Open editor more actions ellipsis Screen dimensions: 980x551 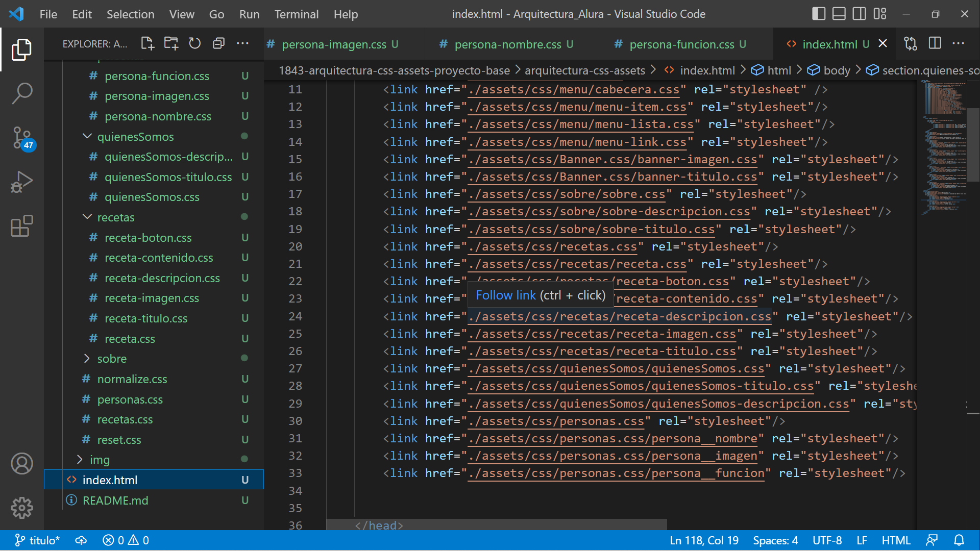point(958,44)
